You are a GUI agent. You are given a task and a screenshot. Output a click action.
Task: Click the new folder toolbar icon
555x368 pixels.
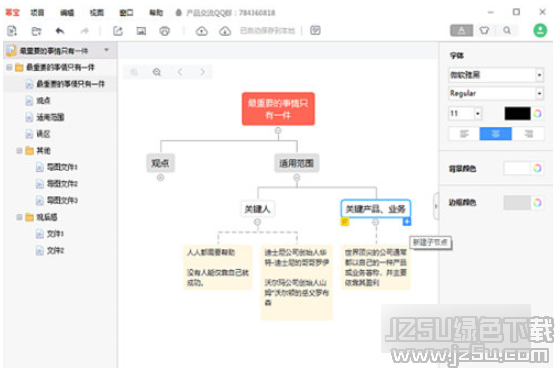[36, 31]
